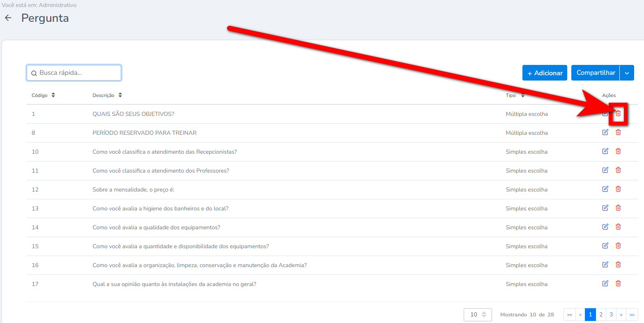This screenshot has height=323, width=644.
Task: Delete question 17 about instalações da academia
Action: point(618,284)
